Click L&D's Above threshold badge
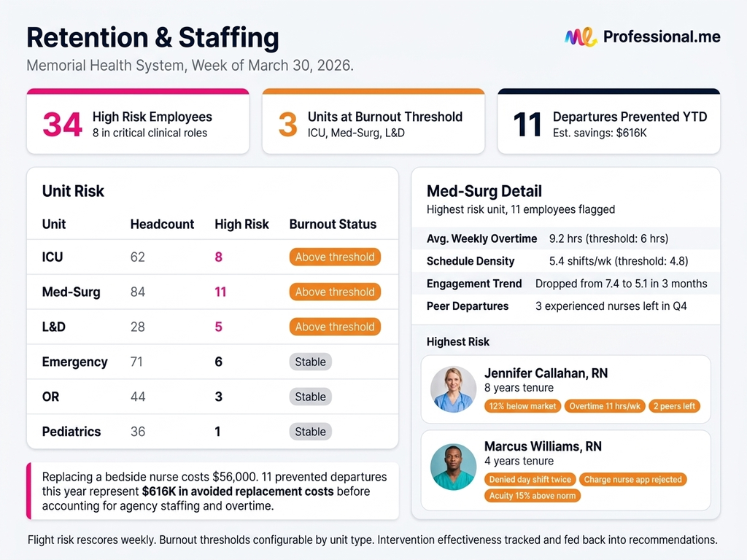747x560 pixels. click(335, 327)
